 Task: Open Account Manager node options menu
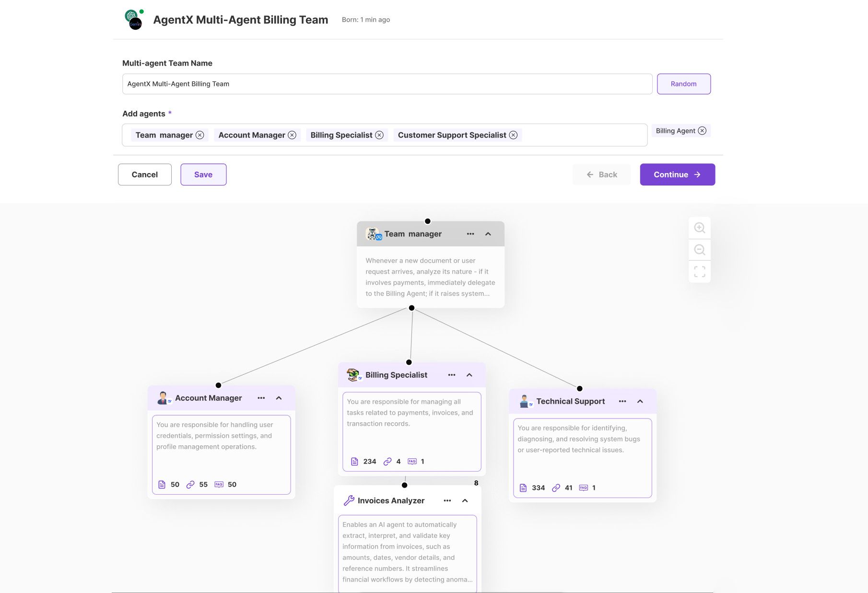tap(261, 398)
